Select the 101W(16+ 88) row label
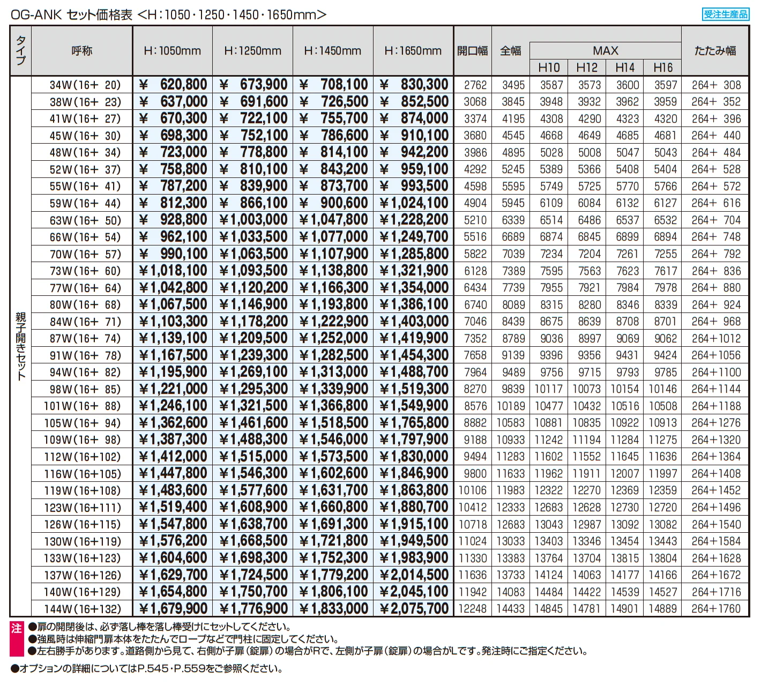761x700 pixels. pyautogui.click(x=83, y=406)
